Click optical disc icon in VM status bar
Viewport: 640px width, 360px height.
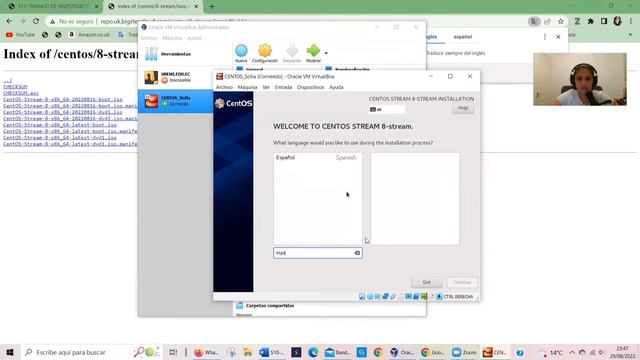tap(370, 297)
